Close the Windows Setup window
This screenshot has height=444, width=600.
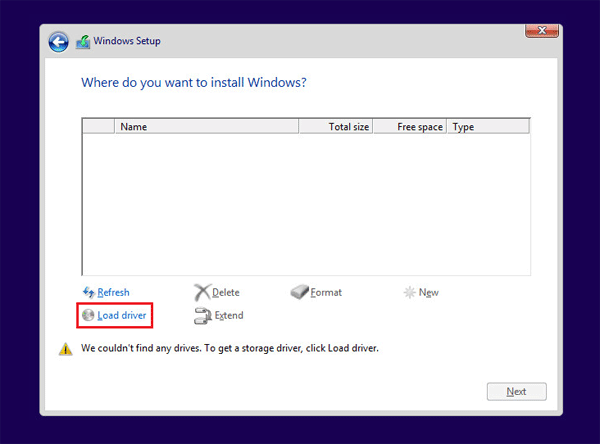pyautogui.click(x=542, y=31)
